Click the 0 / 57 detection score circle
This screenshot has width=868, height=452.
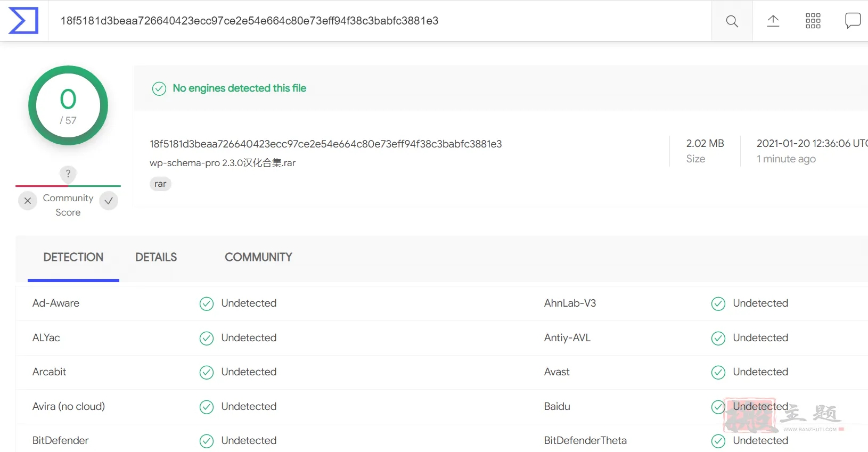pyautogui.click(x=68, y=105)
